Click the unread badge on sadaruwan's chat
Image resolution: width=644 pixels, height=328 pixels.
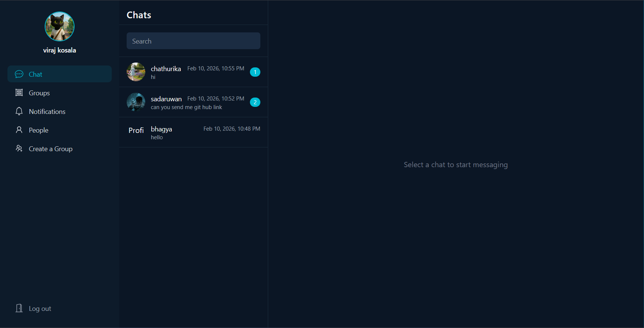255,102
